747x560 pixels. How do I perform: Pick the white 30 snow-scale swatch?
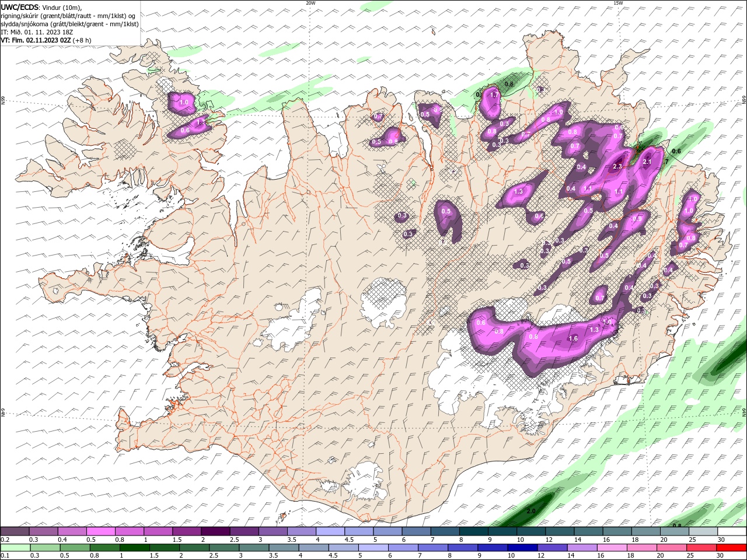pyautogui.click(x=732, y=531)
